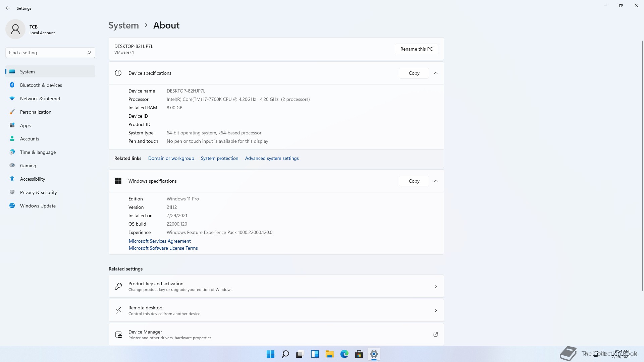
Task: Open the Start menu on taskbar
Action: [270, 354]
